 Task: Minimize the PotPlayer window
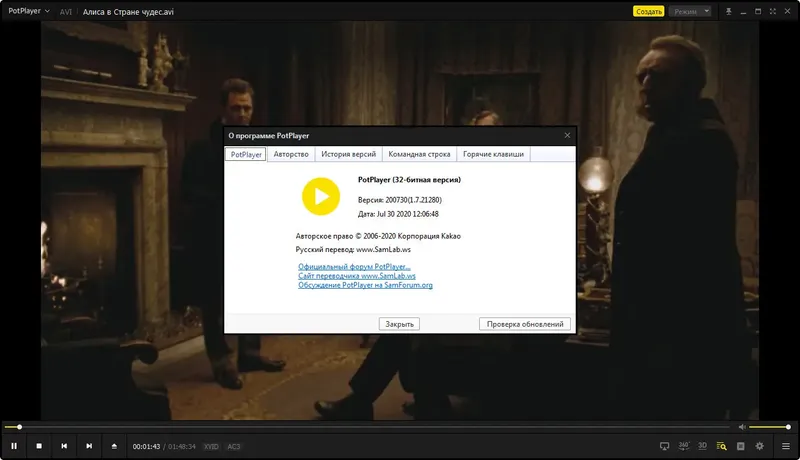pos(743,11)
